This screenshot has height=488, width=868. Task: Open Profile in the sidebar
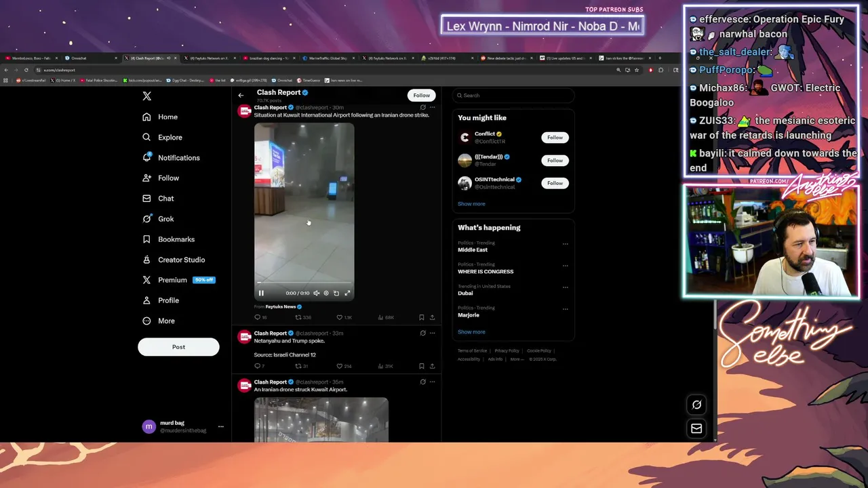pos(161,300)
